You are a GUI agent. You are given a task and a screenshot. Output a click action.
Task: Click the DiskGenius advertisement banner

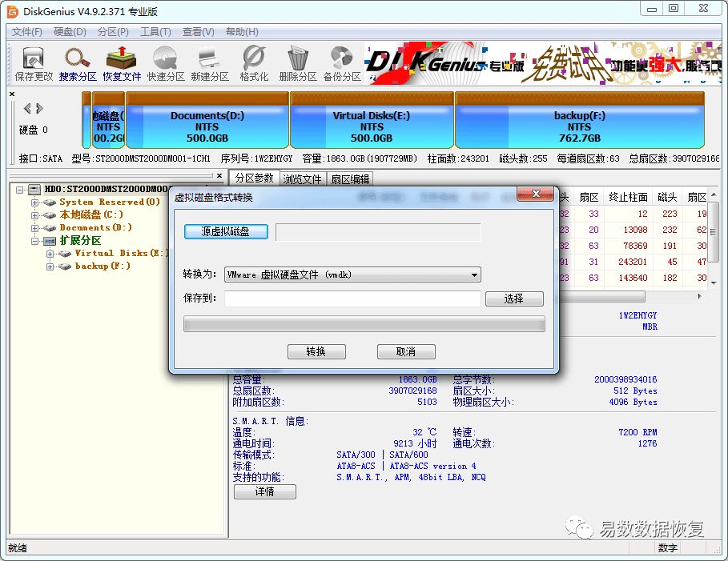point(543,63)
